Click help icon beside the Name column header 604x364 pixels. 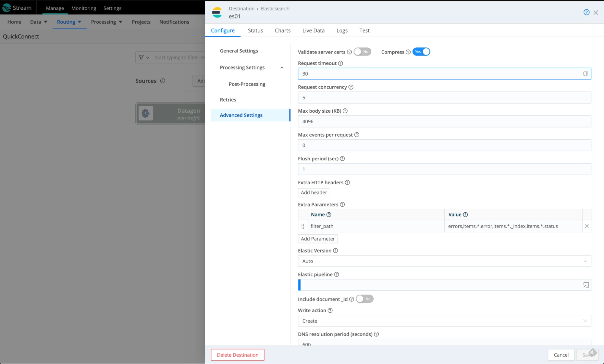329,214
